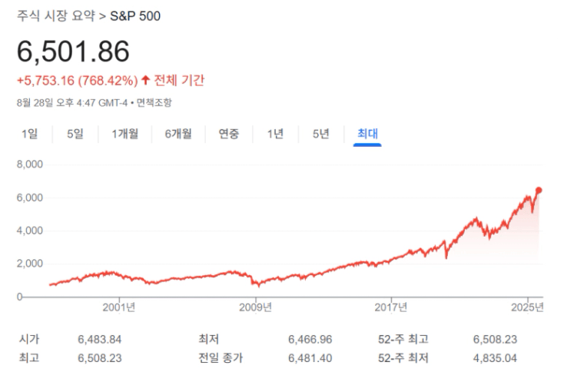Screen dimensions: 564x392
Task: Click the 시가 label
Action: pos(29,339)
